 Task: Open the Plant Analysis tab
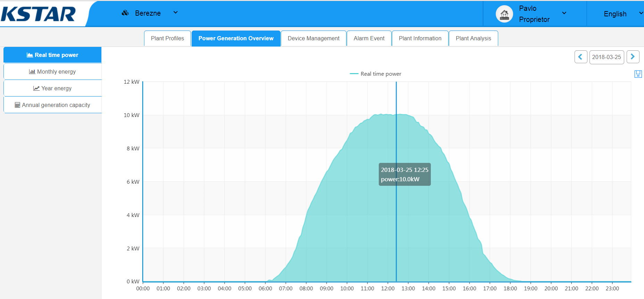pyautogui.click(x=473, y=38)
